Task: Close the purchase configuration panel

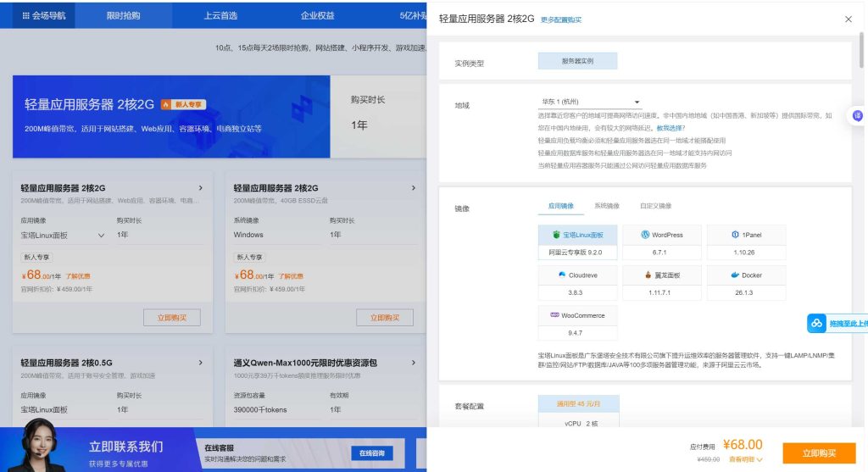Action: click(x=849, y=19)
